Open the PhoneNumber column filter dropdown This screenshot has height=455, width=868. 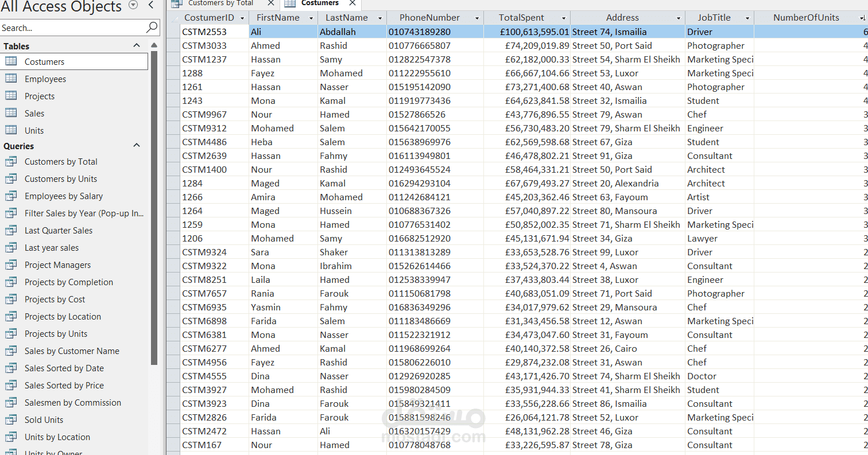click(477, 18)
